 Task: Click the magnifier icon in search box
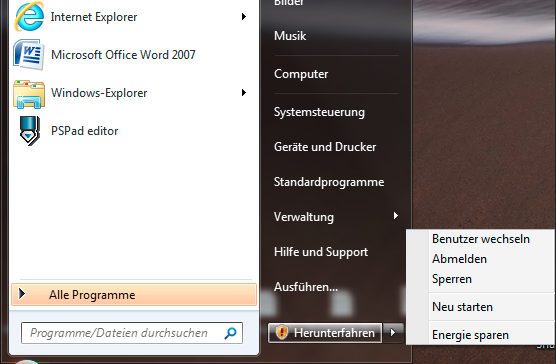pos(230,333)
